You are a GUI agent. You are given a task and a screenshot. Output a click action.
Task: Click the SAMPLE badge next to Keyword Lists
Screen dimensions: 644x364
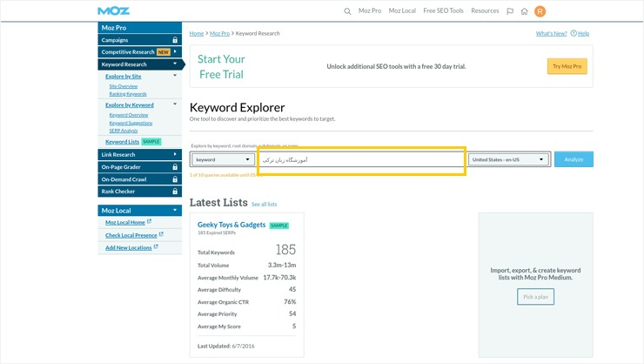[151, 141]
